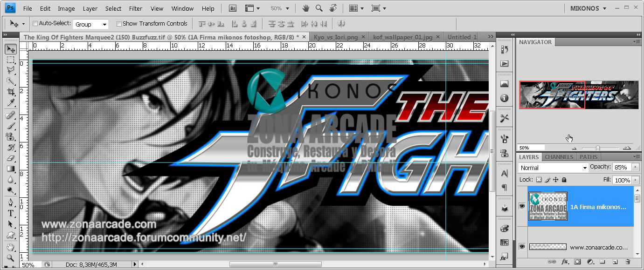Select the Lasso tool
Viewport: 644px width, 270px height.
(x=10, y=70)
